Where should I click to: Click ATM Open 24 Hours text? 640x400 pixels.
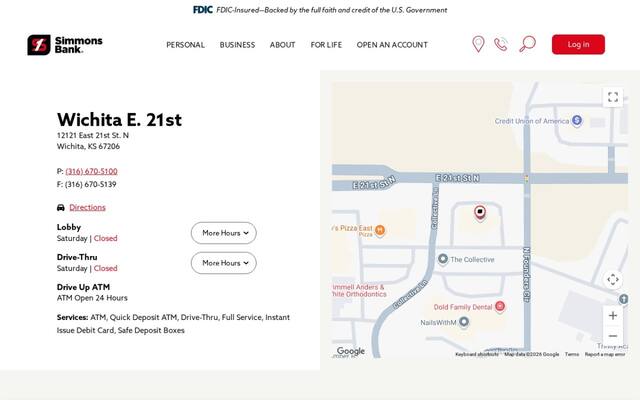(92, 298)
